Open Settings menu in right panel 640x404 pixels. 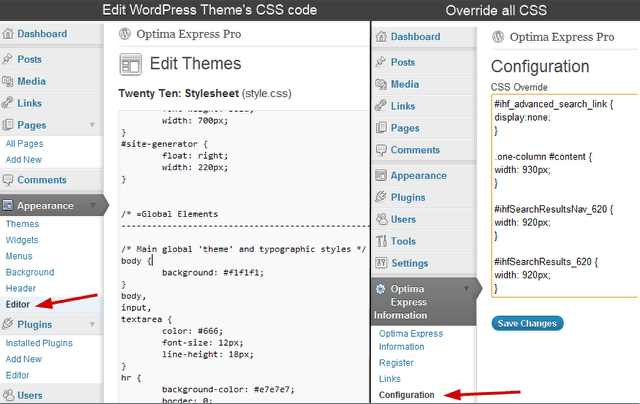[x=409, y=263]
